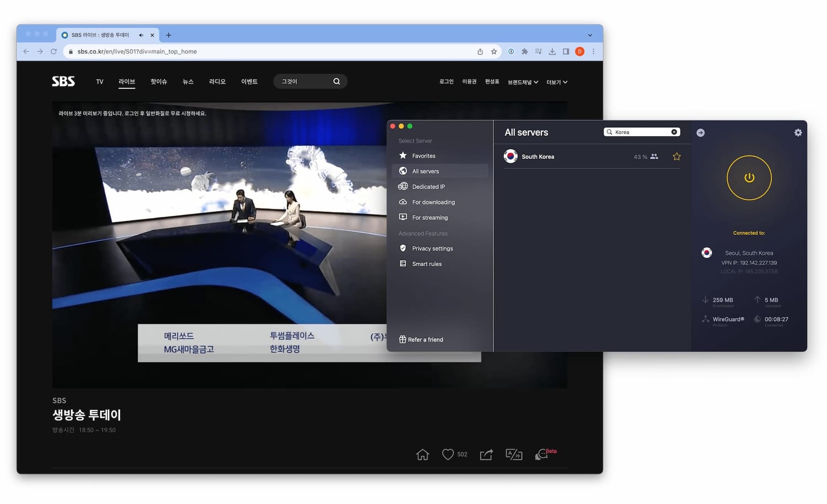Close the SBS browser tab

[152, 35]
